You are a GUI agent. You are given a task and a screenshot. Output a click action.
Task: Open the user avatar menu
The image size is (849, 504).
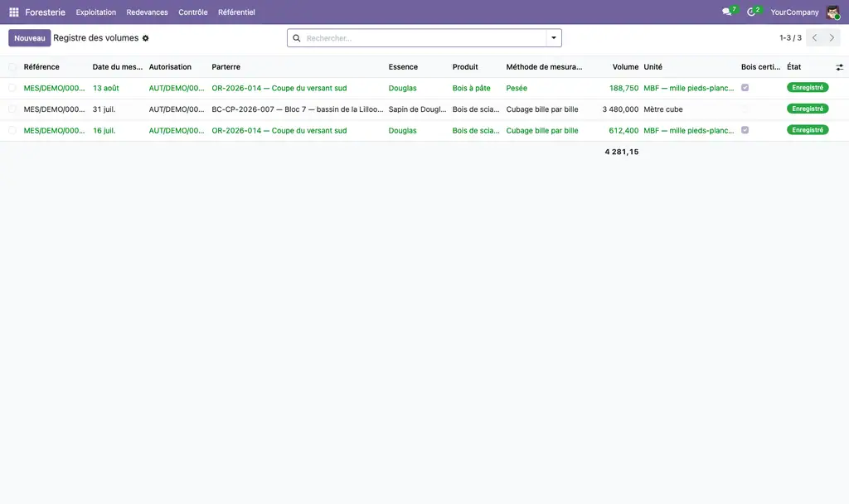click(x=832, y=12)
